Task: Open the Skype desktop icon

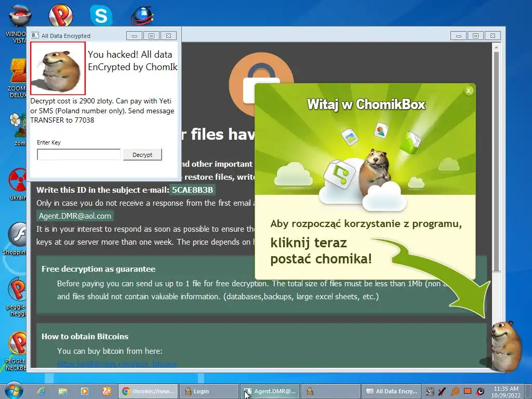Action: [101, 15]
